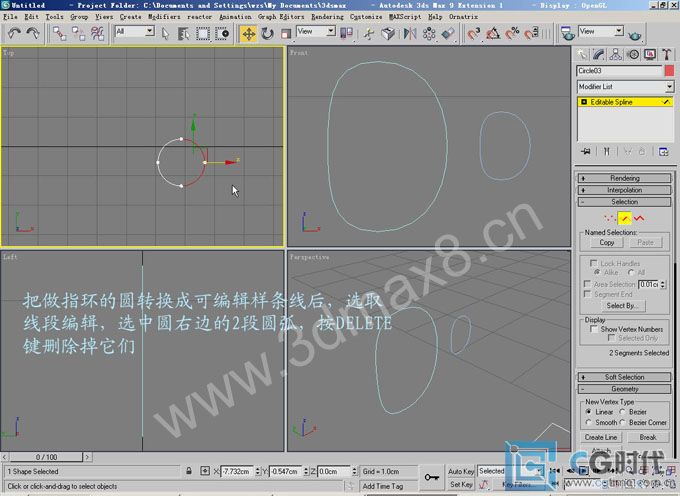The width and height of the screenshot is (680, 496).
Task: Click the Create Line button
Action: point(601,437)
